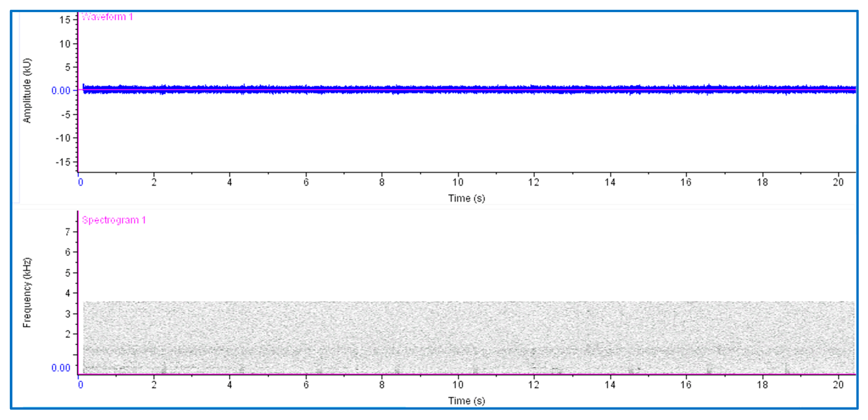Click the blue 0.00 amplitude position marker

[61, 90]
